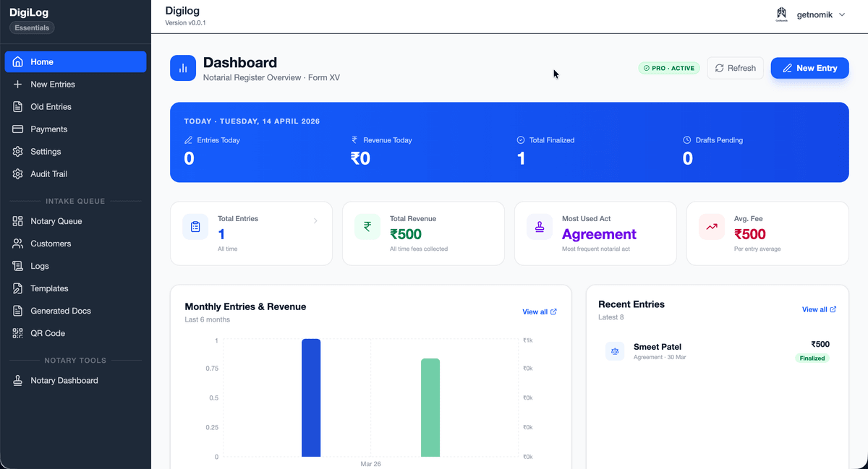Click the blue revenue bar in the chart

(x=311, y=397)
